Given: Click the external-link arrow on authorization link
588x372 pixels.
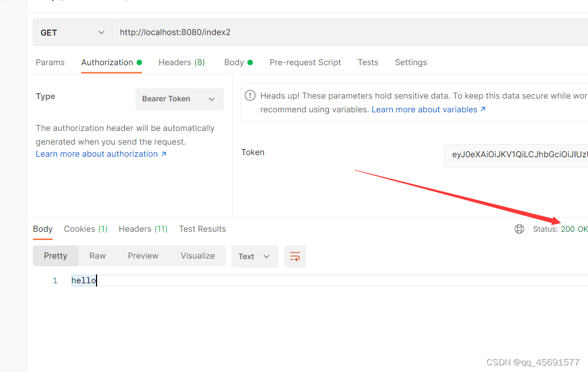Looking at the screenshot, I should [164, 153].
